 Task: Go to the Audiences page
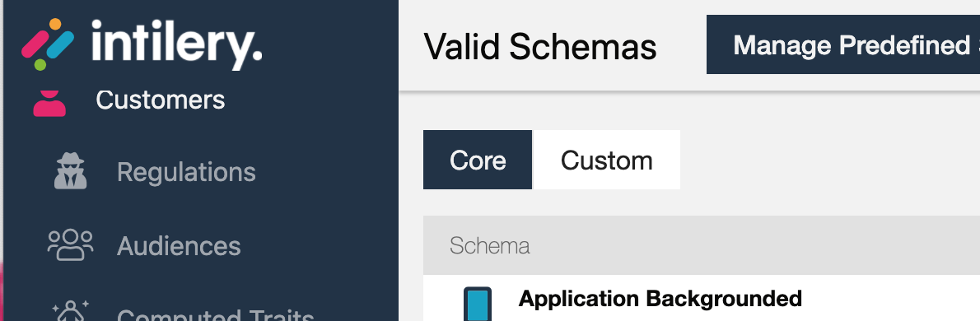tap(179, 246)
